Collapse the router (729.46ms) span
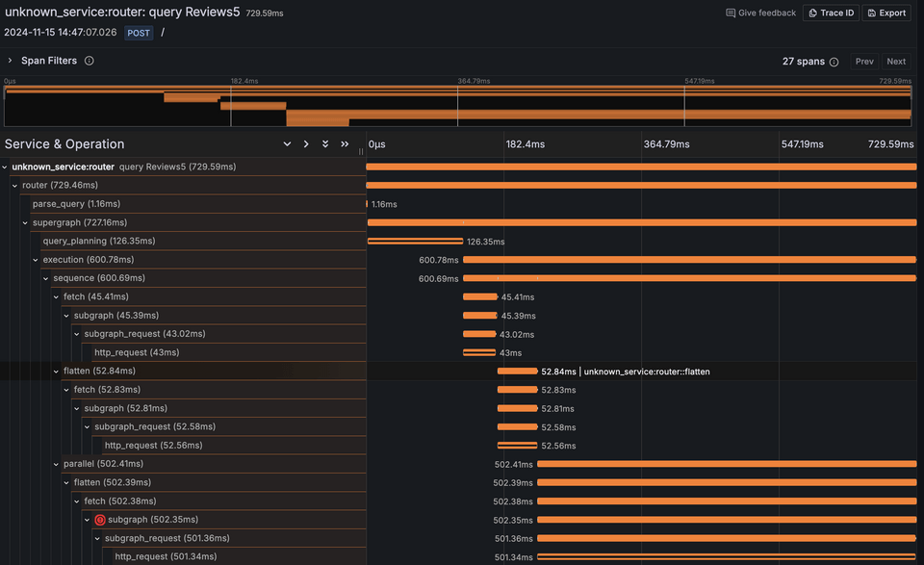 click(14, 186)
